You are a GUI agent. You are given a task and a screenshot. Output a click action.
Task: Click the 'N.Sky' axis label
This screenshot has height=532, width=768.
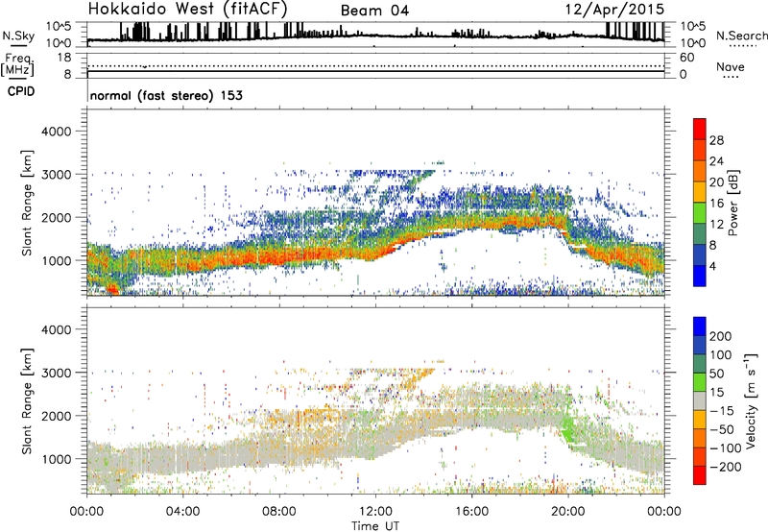[18, 36]
